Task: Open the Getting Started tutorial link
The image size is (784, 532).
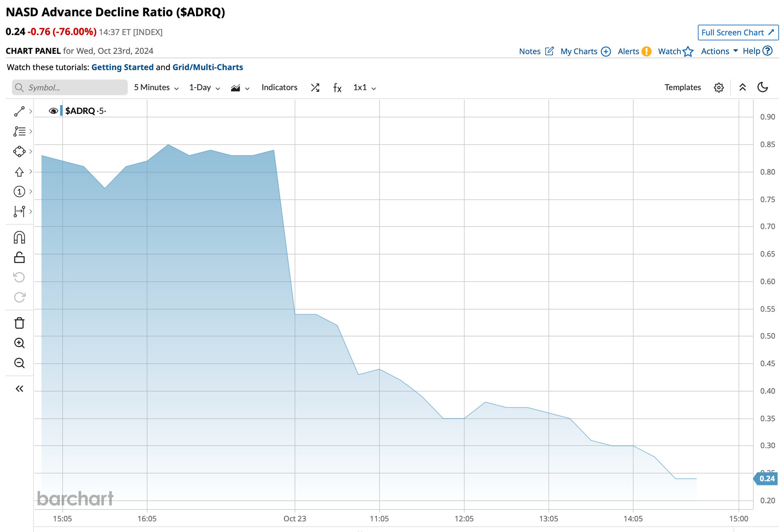Action: click(122, 67)
